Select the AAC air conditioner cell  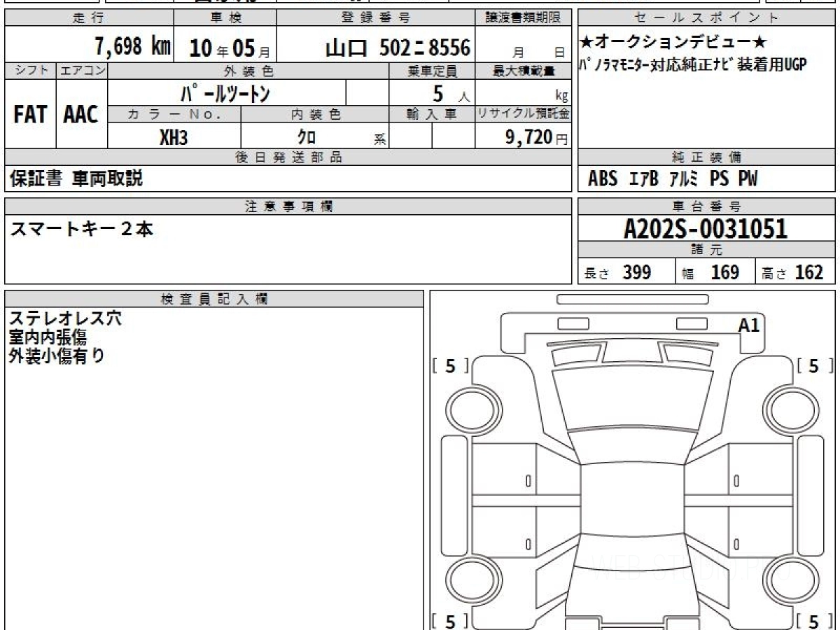click(x=81, y=115)
